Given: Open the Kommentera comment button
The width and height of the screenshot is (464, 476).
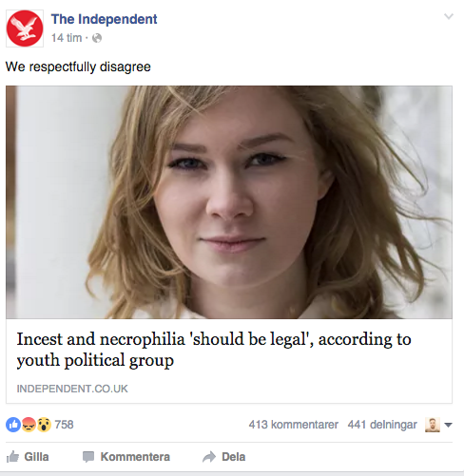Looking at the screenshot, I should pyautogui.click(x=126, y=457).
